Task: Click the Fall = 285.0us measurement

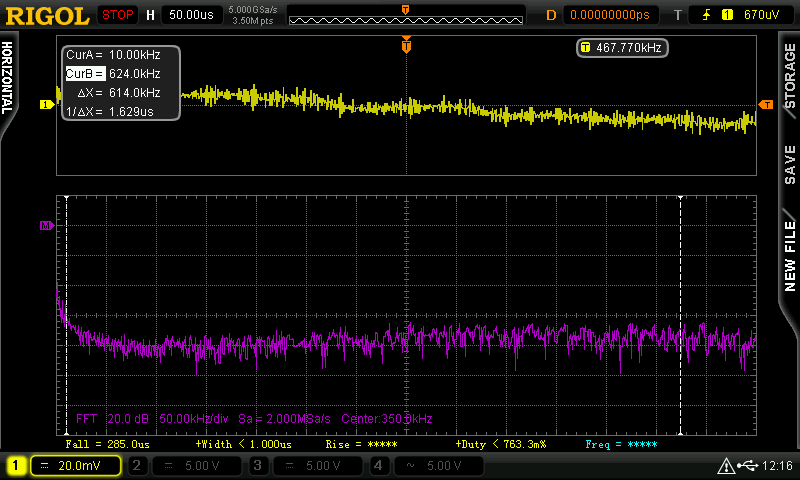Action: pyautogui.click(x=108, y=444)
